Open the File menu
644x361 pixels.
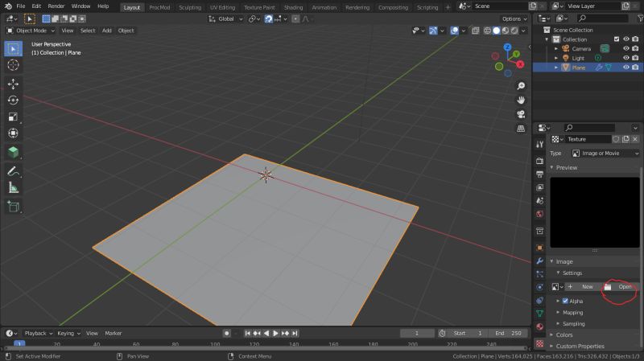(21, 6)
